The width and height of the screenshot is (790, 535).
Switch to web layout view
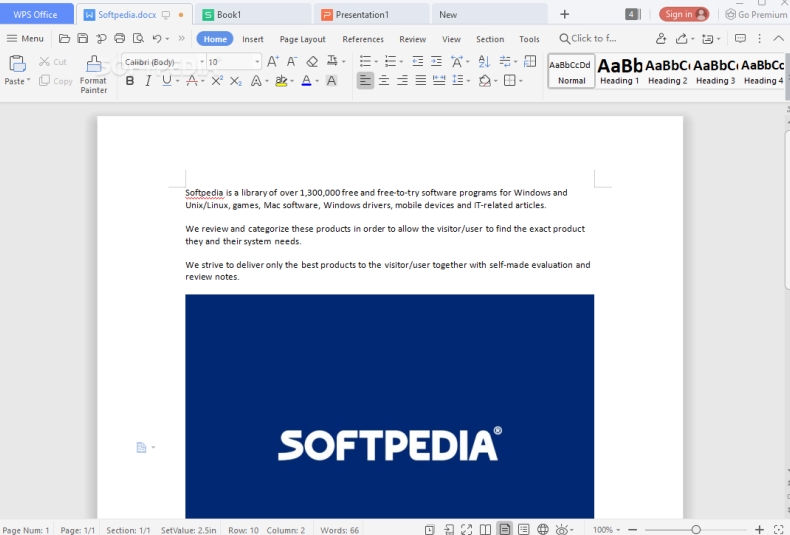pyautogui.click(x=543, y=529)
